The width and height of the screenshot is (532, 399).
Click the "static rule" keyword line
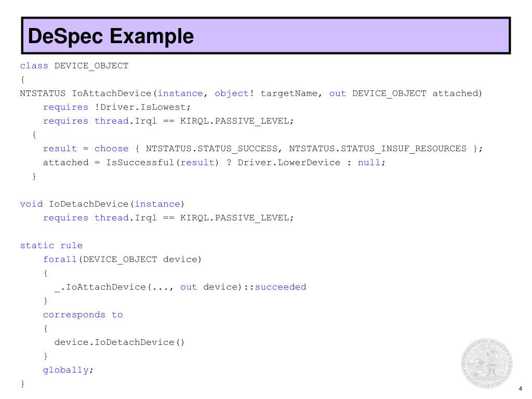pyautogui.click(x=51, y=245)
